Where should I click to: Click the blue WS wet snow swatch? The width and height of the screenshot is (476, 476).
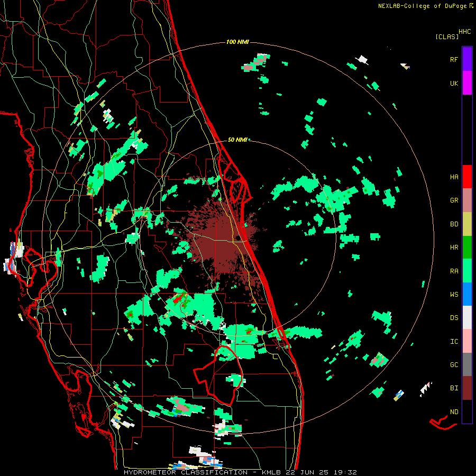tap(467, 294)
